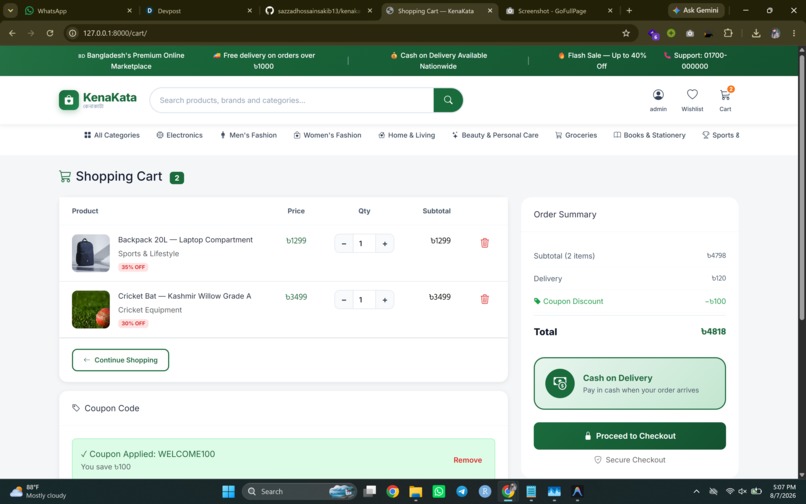Click the Secure Checkout text

tap(635, 460)
